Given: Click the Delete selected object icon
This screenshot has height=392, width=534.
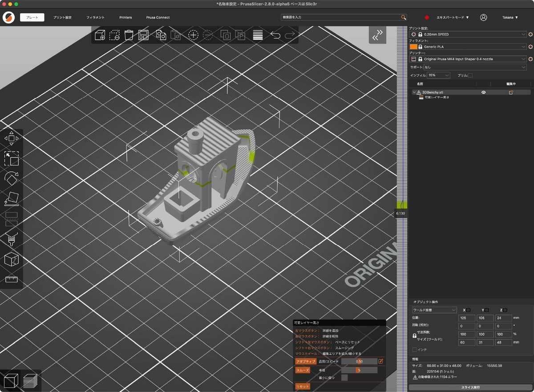Looking at the screenshot, I should (114, 35).
